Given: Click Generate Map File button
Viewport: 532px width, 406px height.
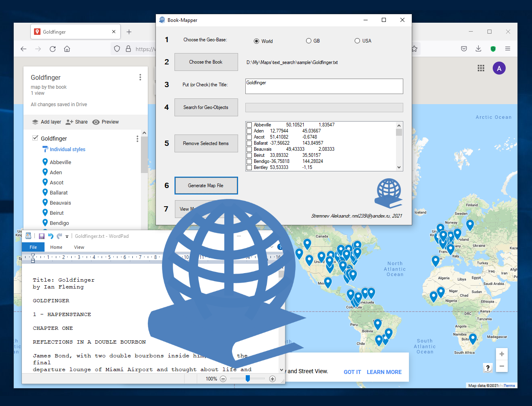Looking at the screenshot, I should click(206, 186).
